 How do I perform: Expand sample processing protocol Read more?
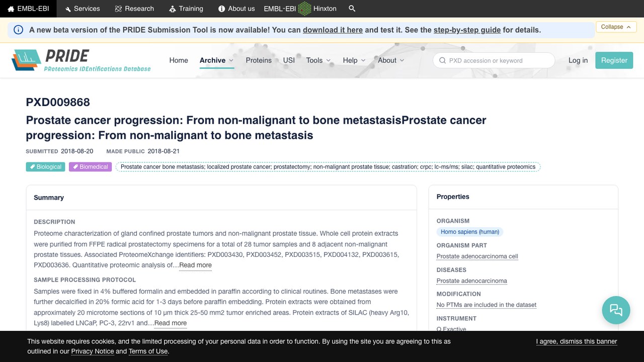(x=171, y=323)
